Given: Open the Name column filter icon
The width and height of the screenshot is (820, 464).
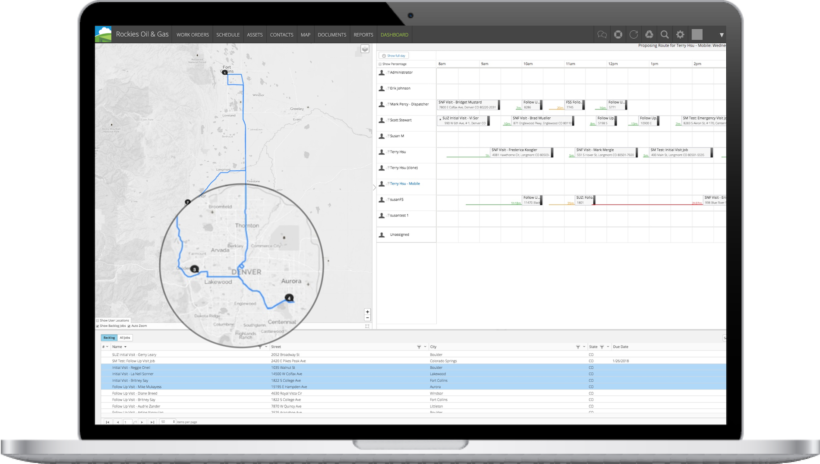Looking at the screenshot, I should (x=260, y=347).
